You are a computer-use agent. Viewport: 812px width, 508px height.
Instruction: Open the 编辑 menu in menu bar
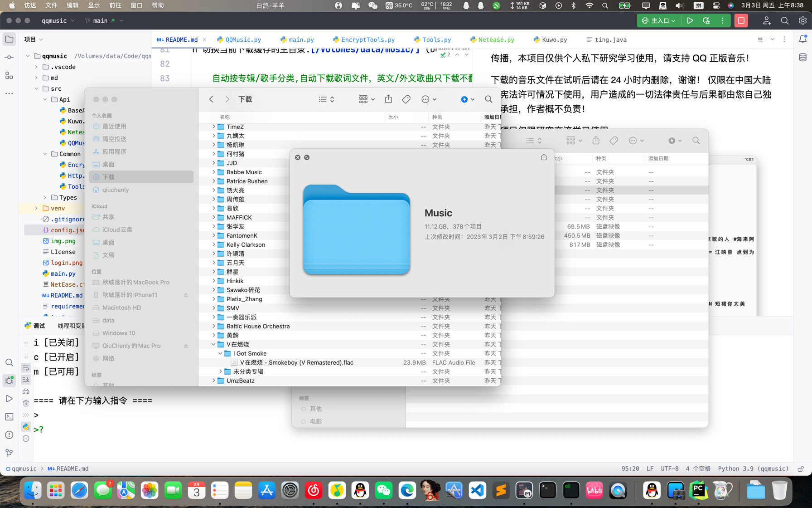tap(72, 5)
